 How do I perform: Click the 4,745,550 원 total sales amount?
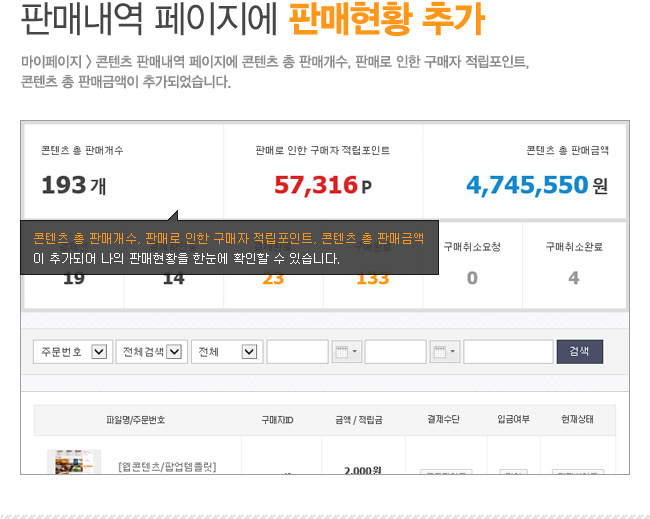(x=537, y=185)
